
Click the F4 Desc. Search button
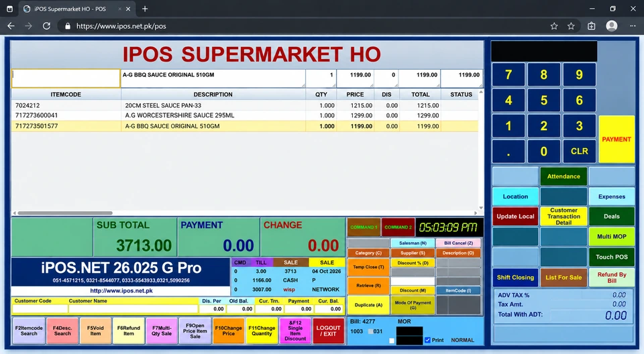tap(62, 331)
